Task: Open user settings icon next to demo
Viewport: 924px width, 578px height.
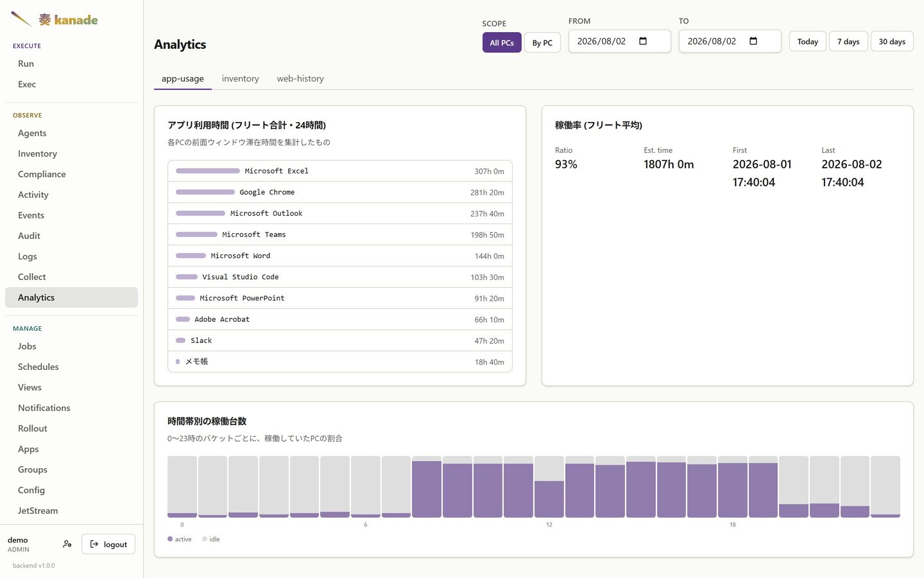Action: [67, 544]
